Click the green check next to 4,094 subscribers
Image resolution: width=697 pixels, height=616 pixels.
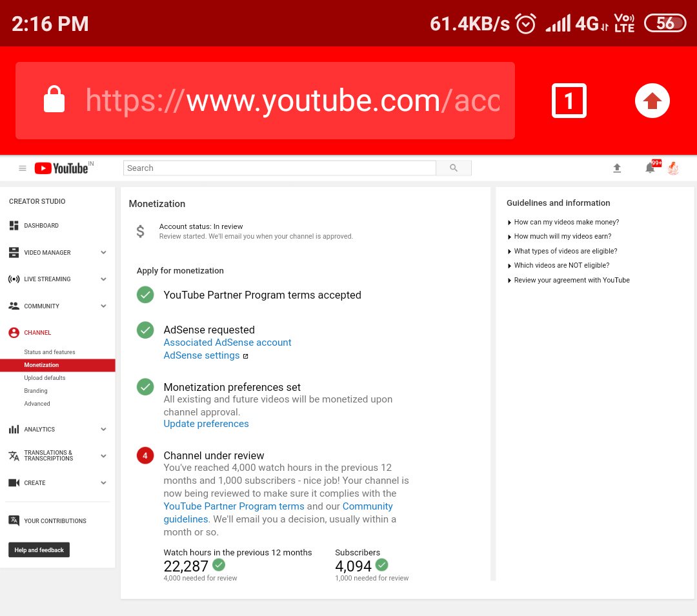point(382,565)
